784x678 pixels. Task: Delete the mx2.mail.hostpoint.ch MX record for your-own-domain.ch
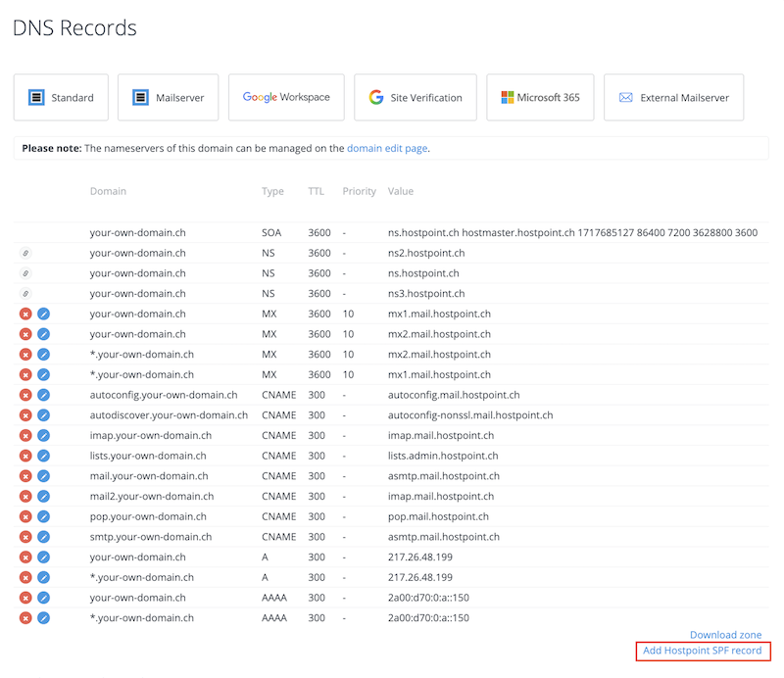click(x=25, y=334)
